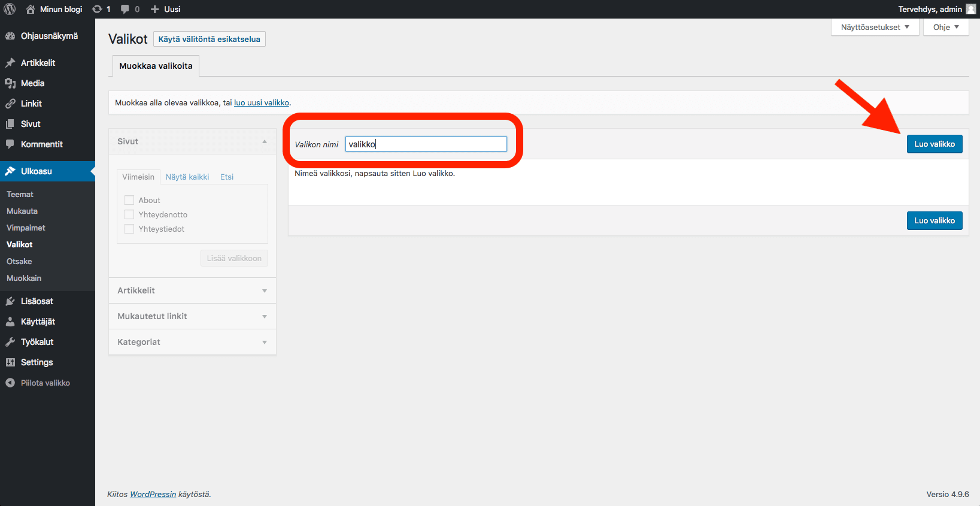Switch to the Näytä kaikki tab
The height and width of the screenshot is (506, 980).
(x=187, y=177)
